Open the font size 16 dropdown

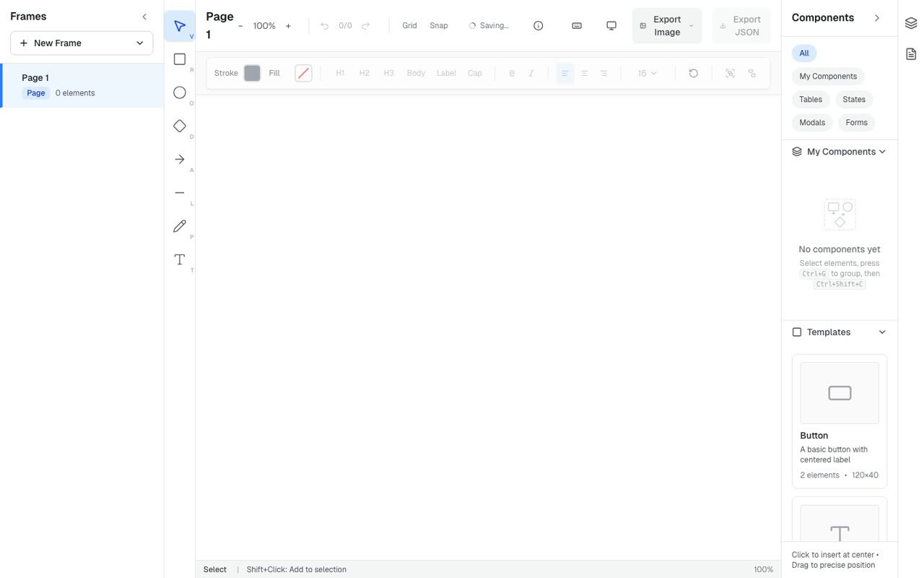[x=648, y=73]
